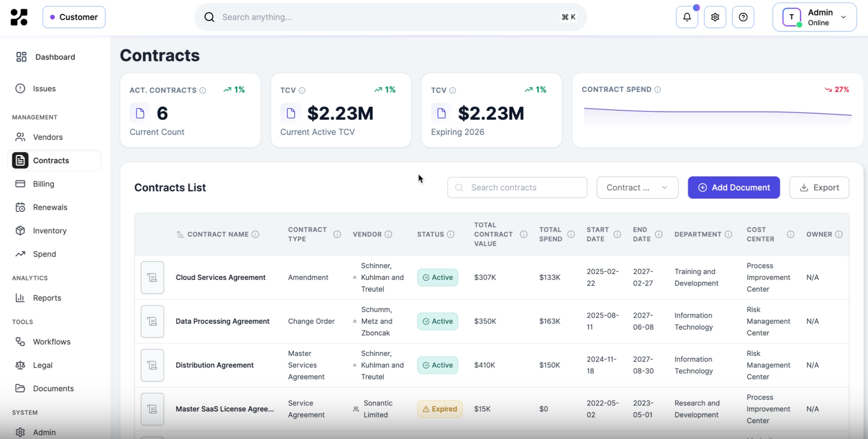
Task: Open the Customer workspace selector
Action: coord(74,17)
